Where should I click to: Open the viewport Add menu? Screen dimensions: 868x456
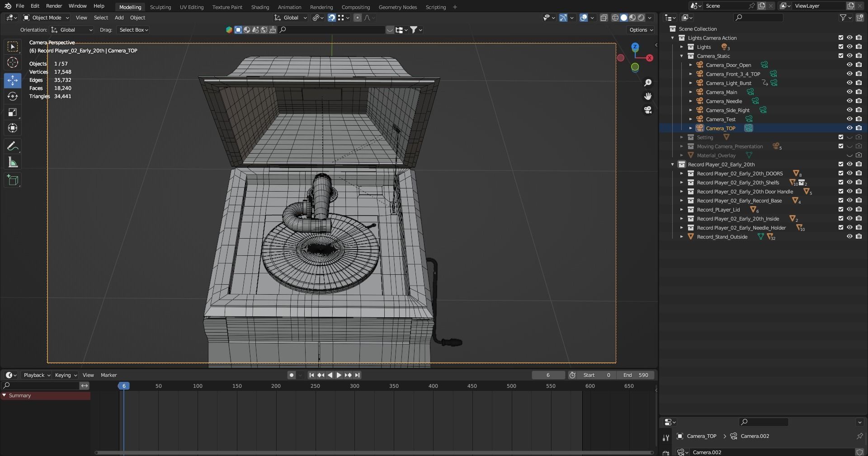[x=119, y=18]
